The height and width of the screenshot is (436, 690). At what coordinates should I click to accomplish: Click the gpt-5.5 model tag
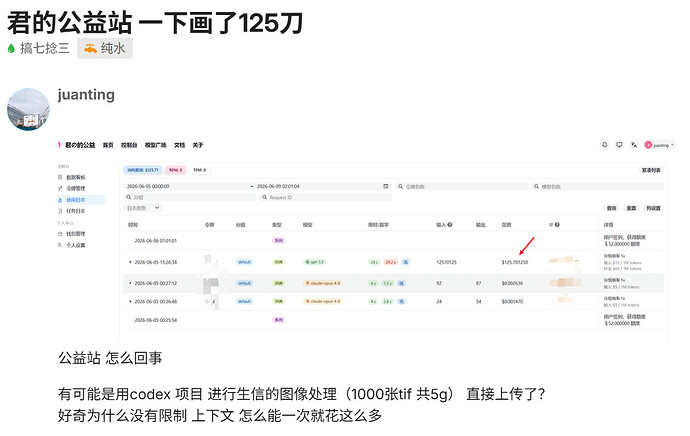coord(315,262)
